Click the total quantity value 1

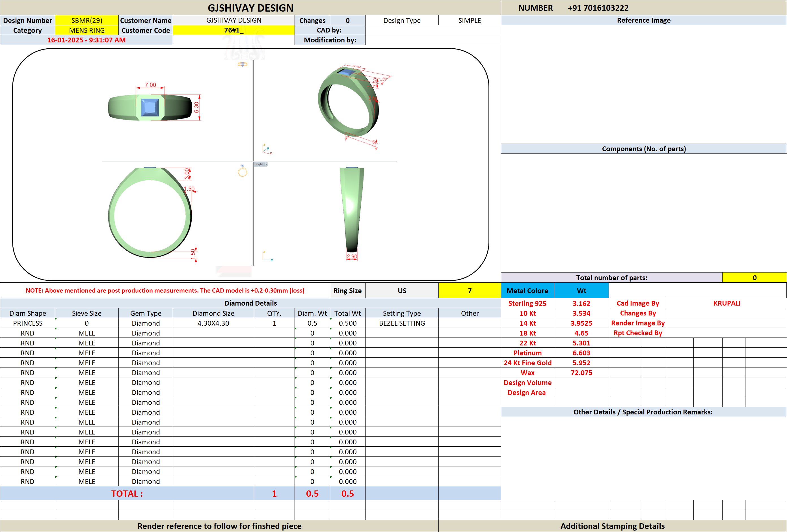point(274,493)
